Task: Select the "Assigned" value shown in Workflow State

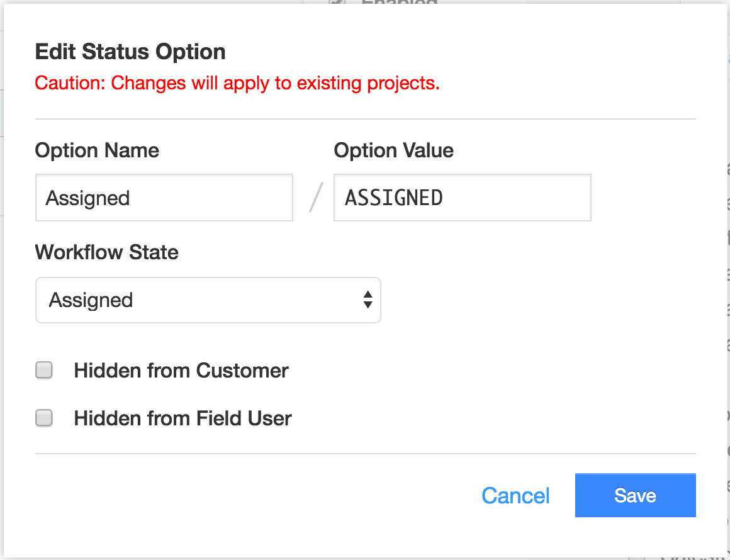Action: [x=91, y=300]
